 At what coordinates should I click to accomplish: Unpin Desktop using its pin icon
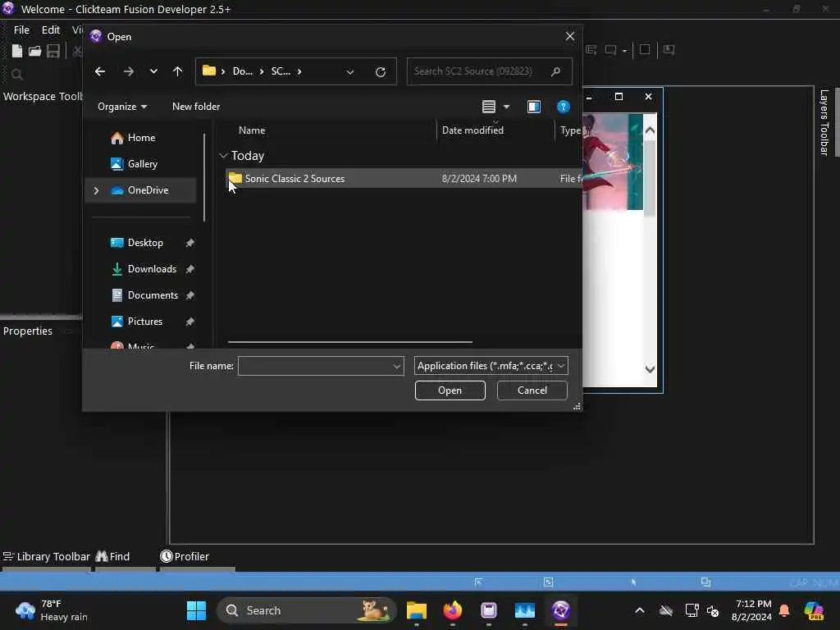[x=189, y=243]
